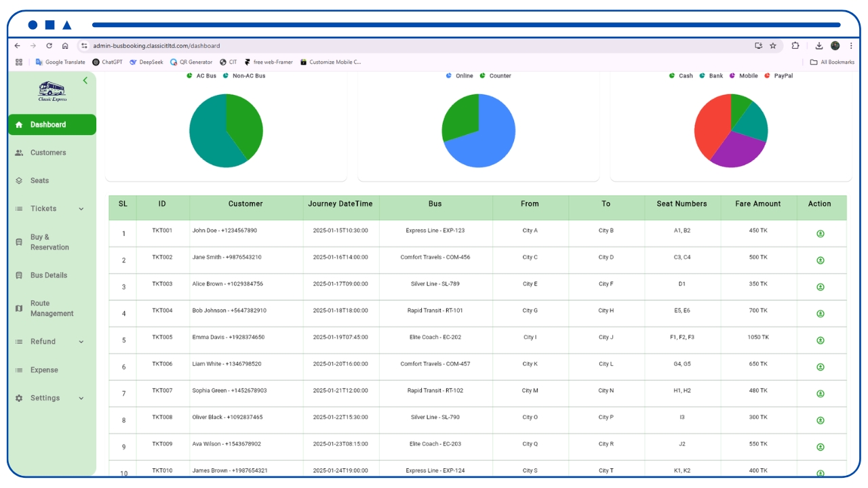
Task: Collapse the sidebar with the green chevron
Action: pyautogui.click(x=85, y=81)
